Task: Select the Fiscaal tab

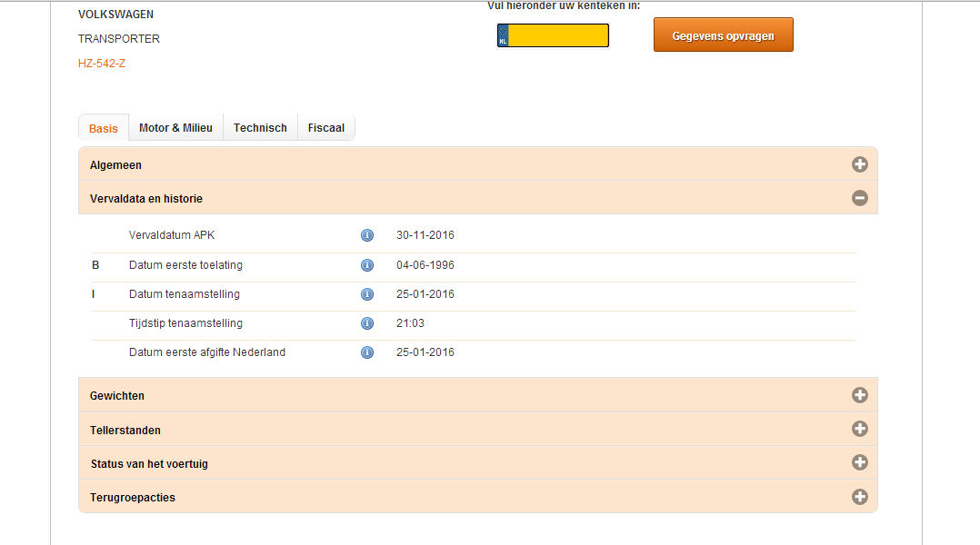Action: coord(325,128)
